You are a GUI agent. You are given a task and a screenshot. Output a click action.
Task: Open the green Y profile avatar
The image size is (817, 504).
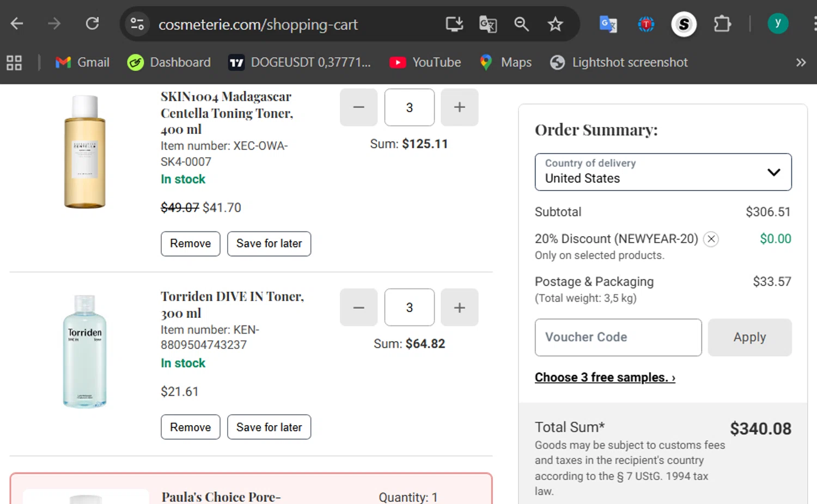[x=778, y=23]
